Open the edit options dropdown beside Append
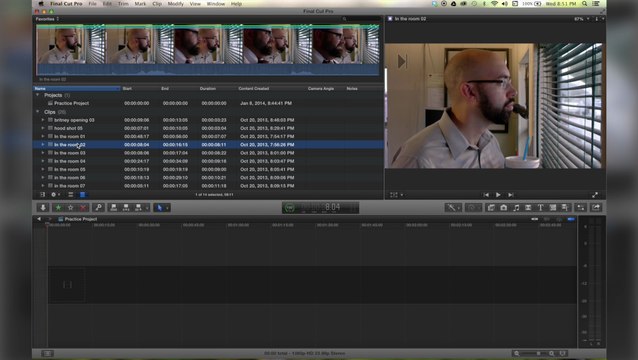The height and width of the screenshot is (360, 638). [x=147, y=207]
